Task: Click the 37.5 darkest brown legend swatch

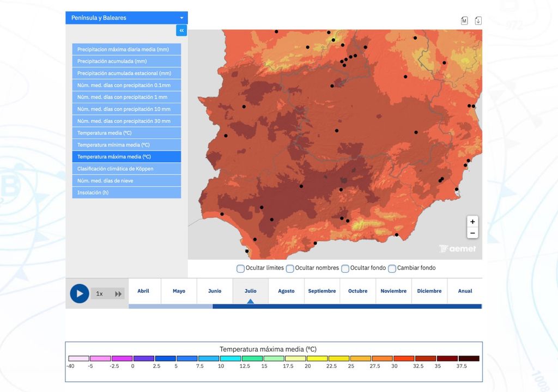Action: [x=469, y=359]
